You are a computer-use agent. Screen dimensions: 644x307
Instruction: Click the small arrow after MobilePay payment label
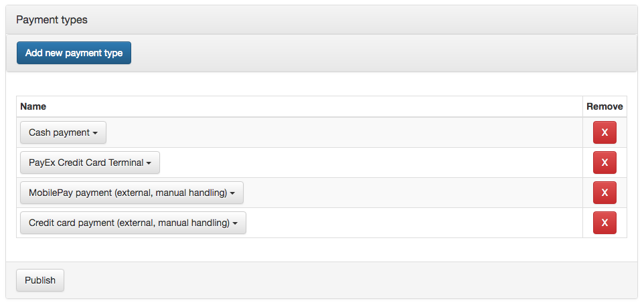point(232,193)
